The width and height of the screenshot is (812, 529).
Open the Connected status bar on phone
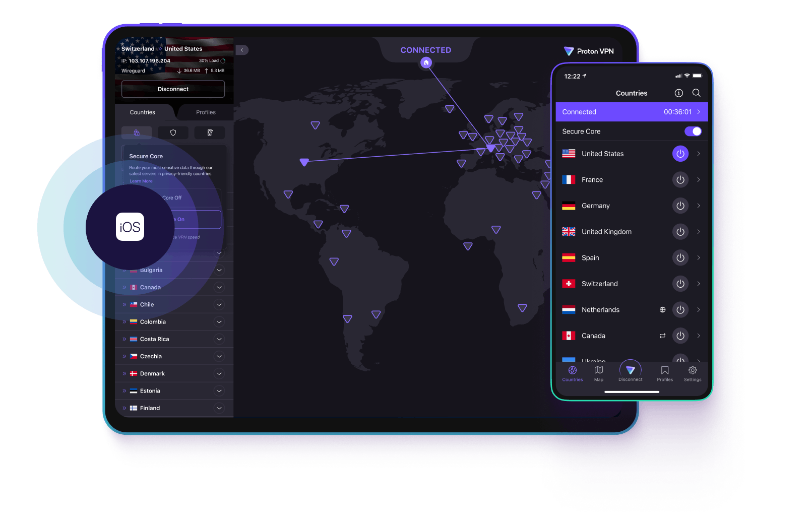pyautogui.click(x=632, y=112)
